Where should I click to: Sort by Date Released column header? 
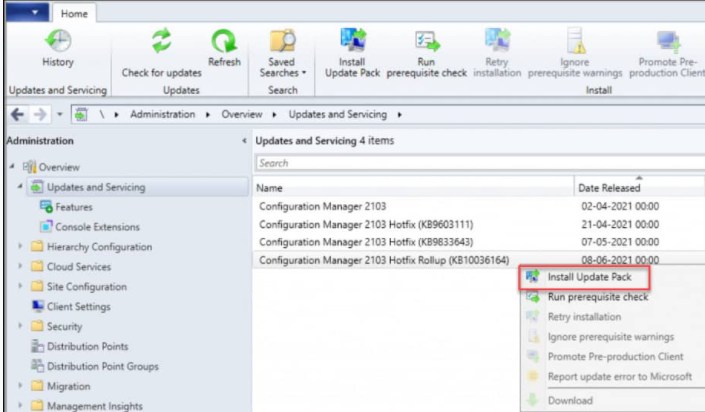(x=639, y=188)
